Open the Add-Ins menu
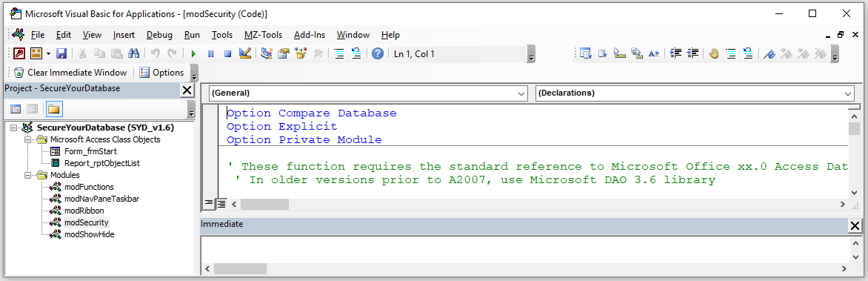This screenshot has height=281, width=868. click(x=310, y=35)
